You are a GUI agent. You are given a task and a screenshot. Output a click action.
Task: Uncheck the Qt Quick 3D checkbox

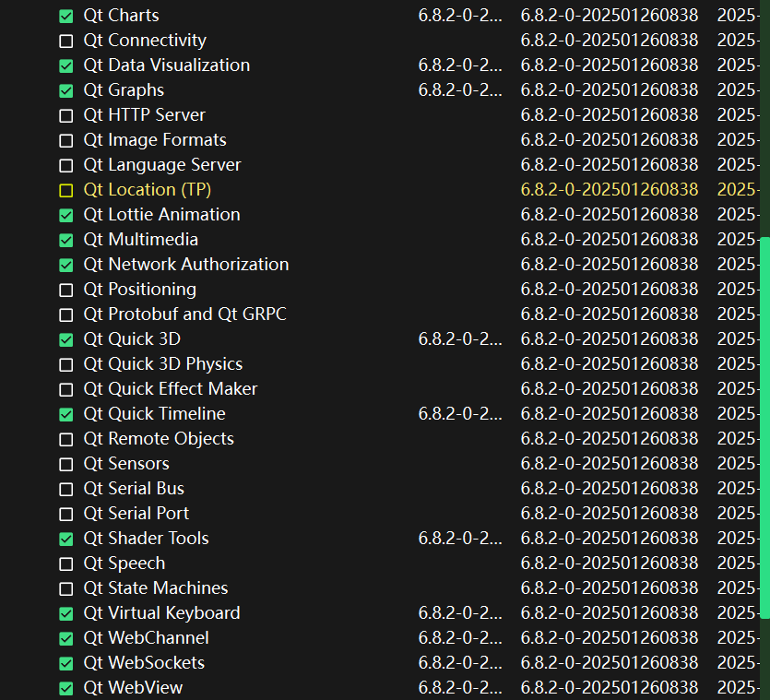point(65,340)
